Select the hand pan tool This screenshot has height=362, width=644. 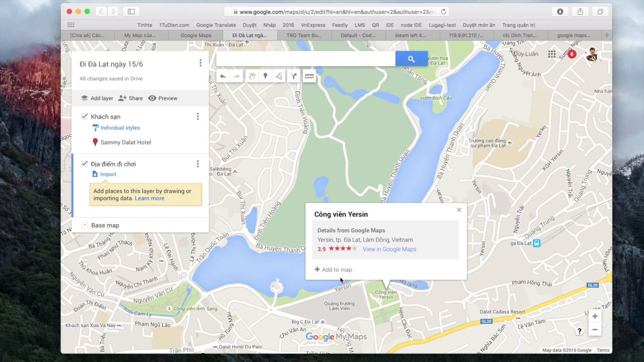pos(252,76)
